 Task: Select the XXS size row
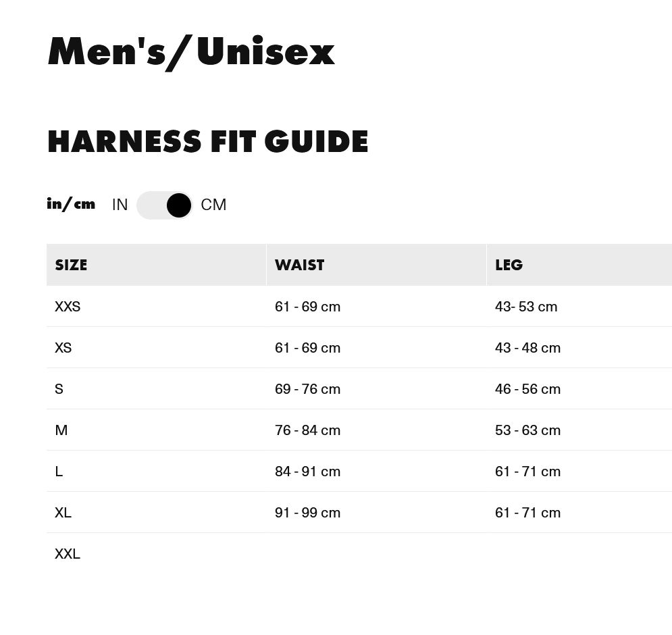[x=68, y=306]
